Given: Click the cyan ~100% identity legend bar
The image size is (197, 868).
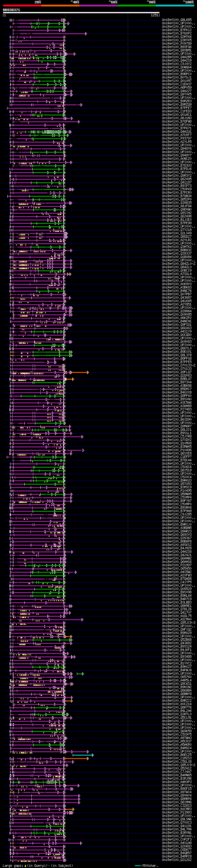Looking at the screenshot, I should pos(175,6).
